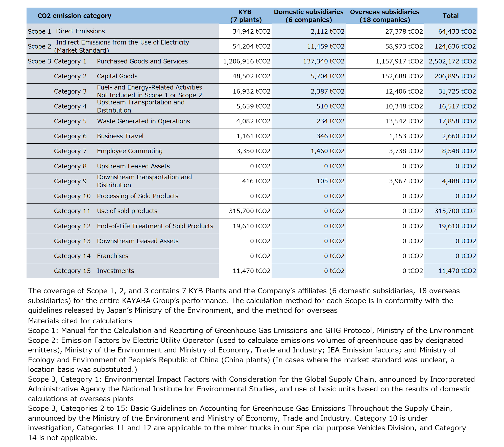The width and height of the screenshot is (504, 447).
Task: Select the 'Purchased Goods and Services' cell
Action: [x=142, y=61]
